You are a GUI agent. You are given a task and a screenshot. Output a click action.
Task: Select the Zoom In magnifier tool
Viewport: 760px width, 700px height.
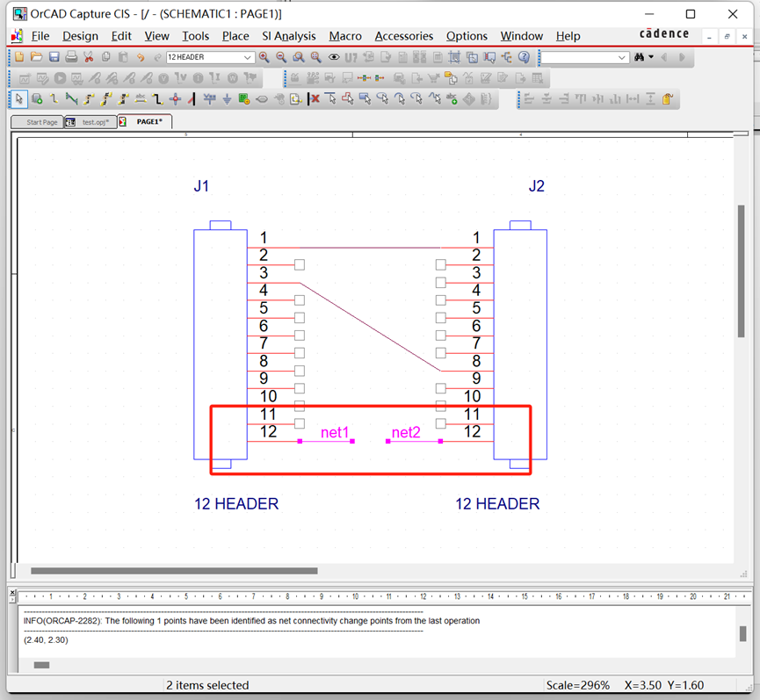(264, 56)
